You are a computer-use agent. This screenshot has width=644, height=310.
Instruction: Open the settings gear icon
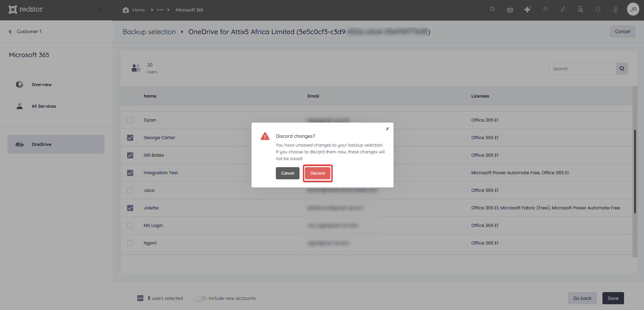pos(598,9)
